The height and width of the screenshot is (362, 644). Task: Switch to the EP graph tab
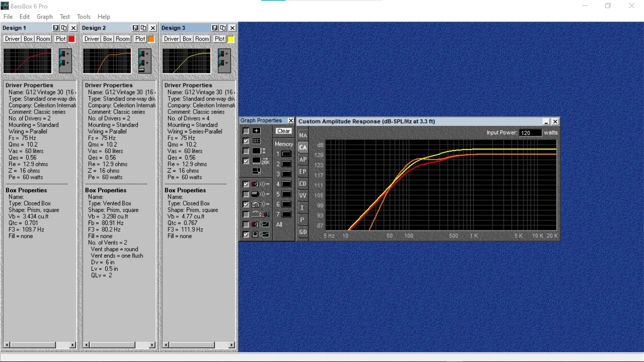303,171
